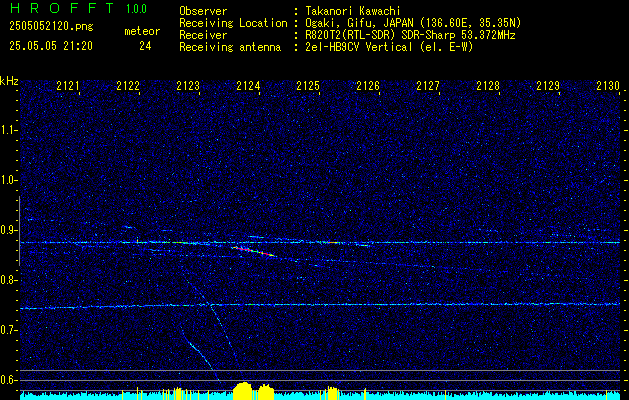Click the kHz axis unit label
The height and width of the screenshot is (400, 629).
[9, 81]
